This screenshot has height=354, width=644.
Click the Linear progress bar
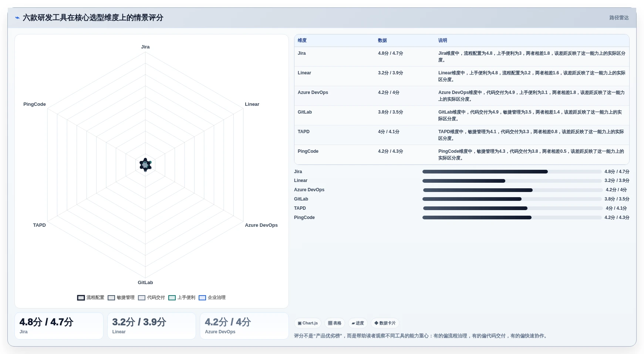click(512, 181)
